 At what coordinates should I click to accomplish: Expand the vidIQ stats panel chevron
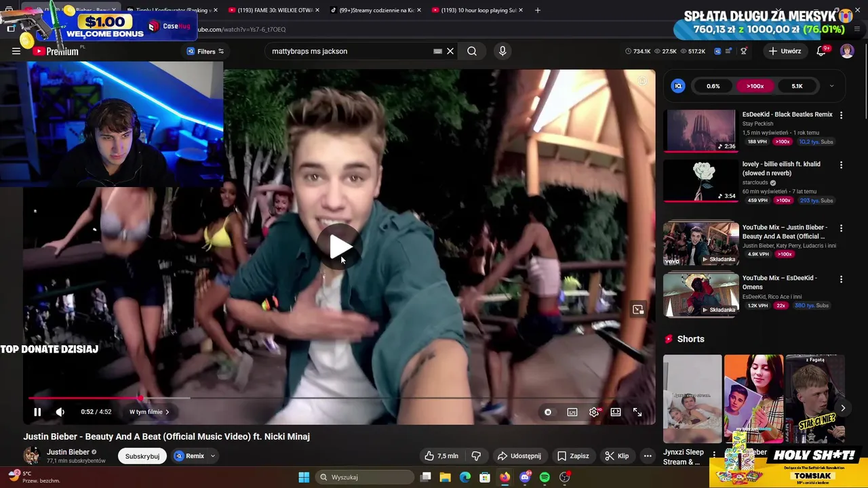click(x=831, y=86)
